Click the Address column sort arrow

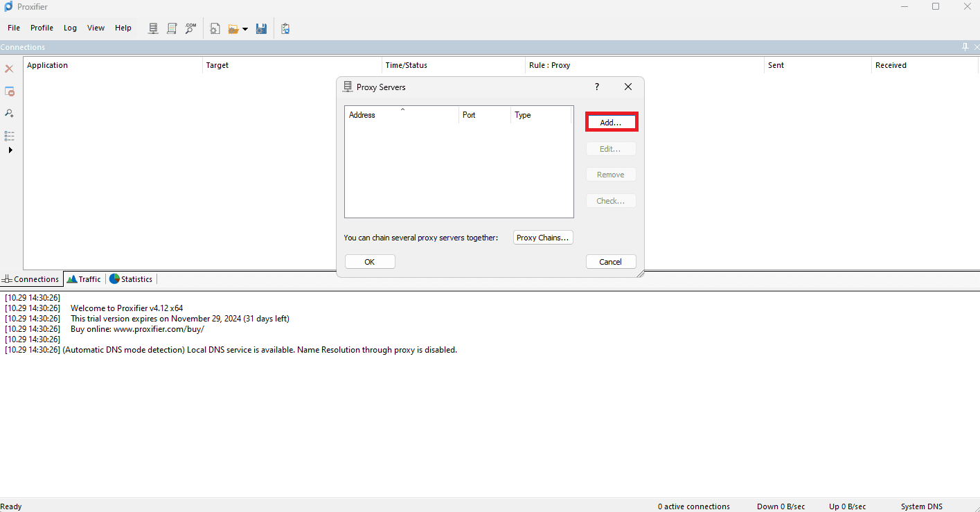coord(402,109)
